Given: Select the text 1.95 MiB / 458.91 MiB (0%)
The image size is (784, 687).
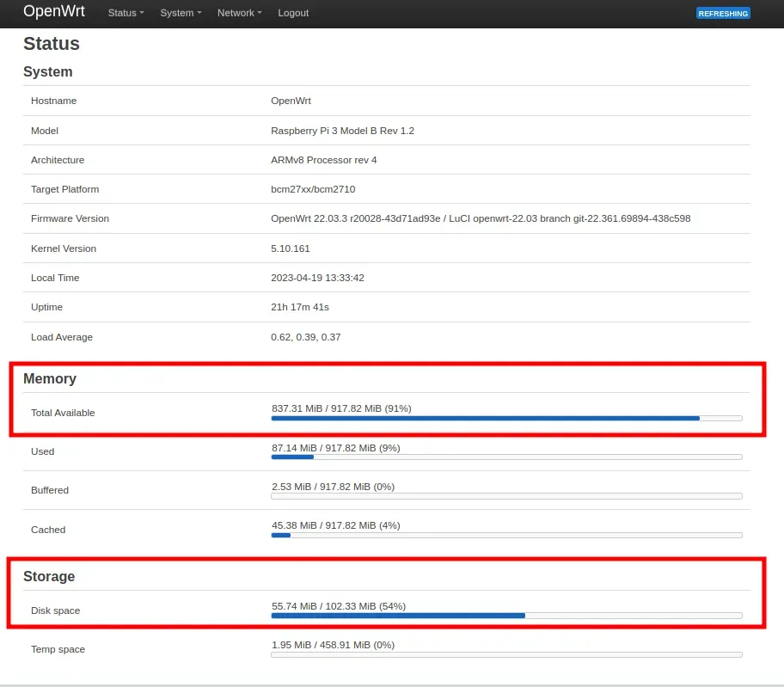Looking at the screenshot, I should [x=333, y=645].
